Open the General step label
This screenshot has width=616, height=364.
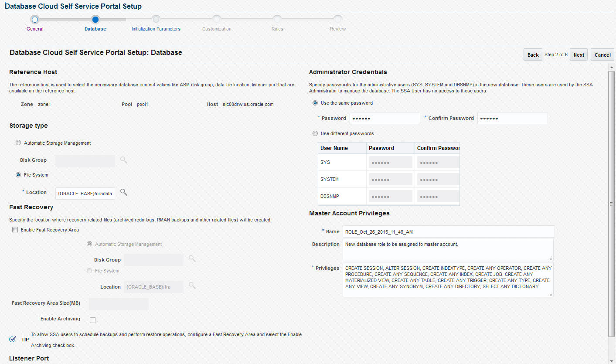click(35, 29)
